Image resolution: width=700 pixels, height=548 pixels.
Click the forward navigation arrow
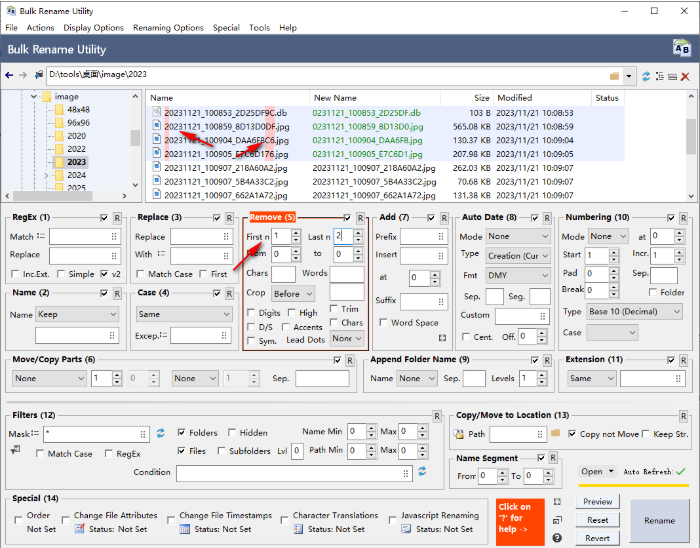point(23,75)
